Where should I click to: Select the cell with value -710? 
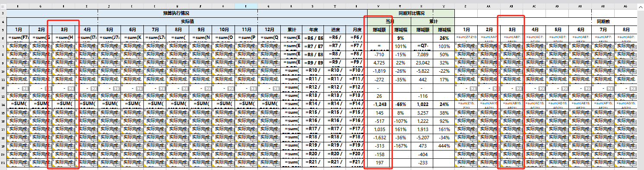point(379,55)
